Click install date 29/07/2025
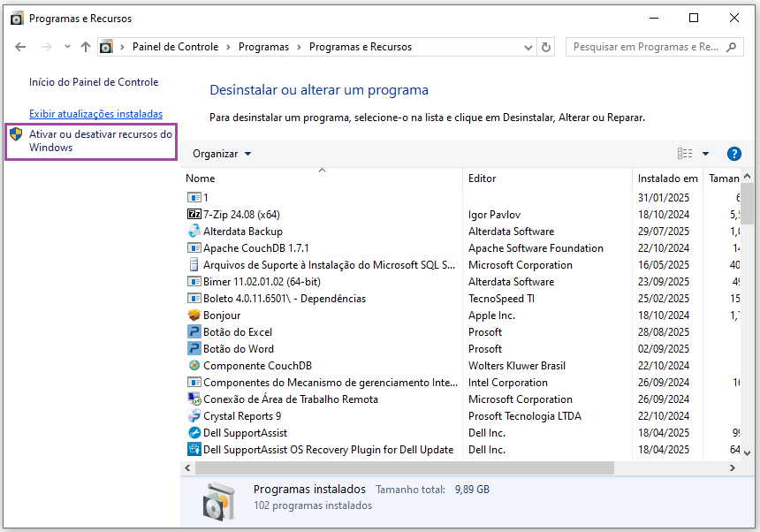This screenshot has height=532, width=760. pyautogui.click(x=664, y=232)
